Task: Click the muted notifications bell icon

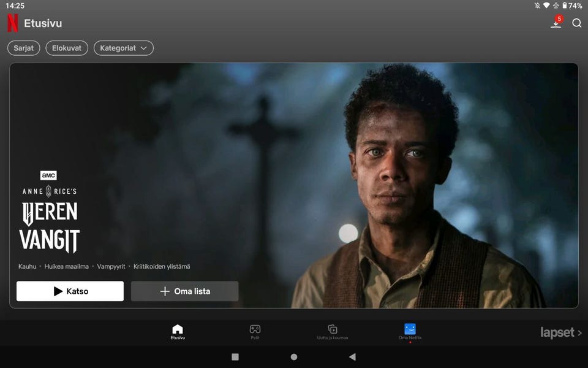Action: pos(537,6)
